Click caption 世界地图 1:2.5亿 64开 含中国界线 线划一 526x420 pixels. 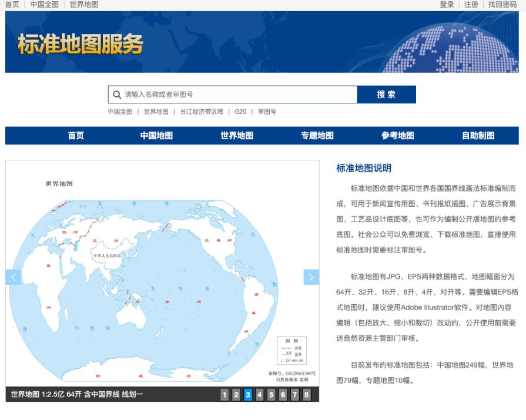coord(77,395)
